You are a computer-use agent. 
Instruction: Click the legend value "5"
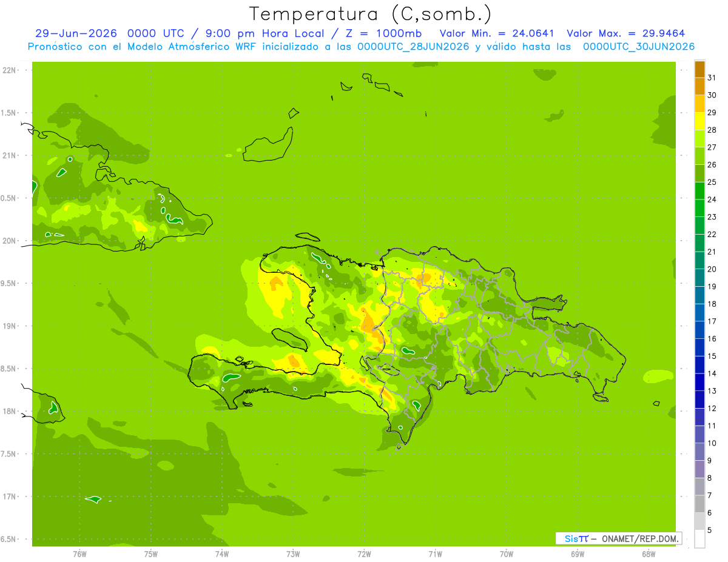click(x=710, y=530)
